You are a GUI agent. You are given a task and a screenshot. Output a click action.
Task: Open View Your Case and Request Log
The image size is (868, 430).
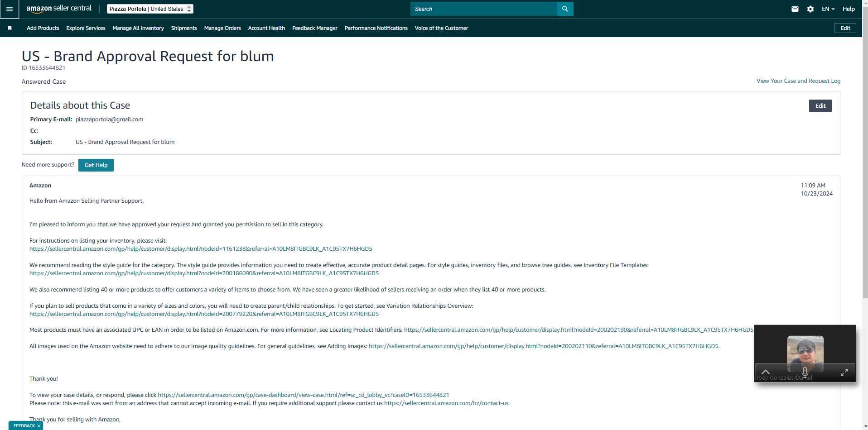tap(798, 81)
